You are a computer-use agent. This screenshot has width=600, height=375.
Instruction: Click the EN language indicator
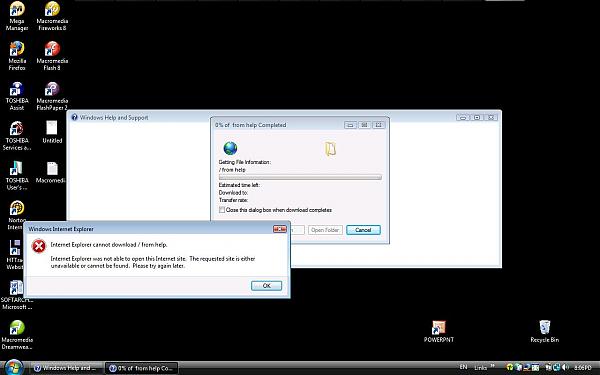click(x=463, y=367)
